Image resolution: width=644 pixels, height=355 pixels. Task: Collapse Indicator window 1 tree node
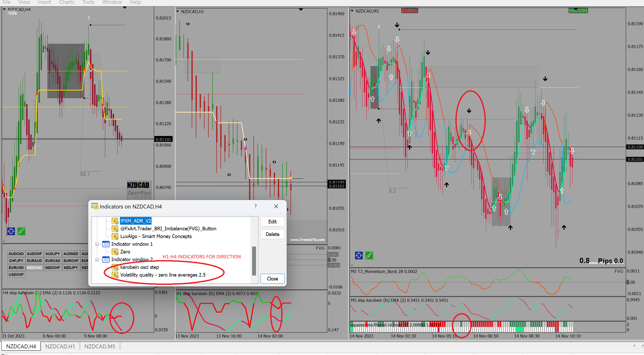point(97,244)
